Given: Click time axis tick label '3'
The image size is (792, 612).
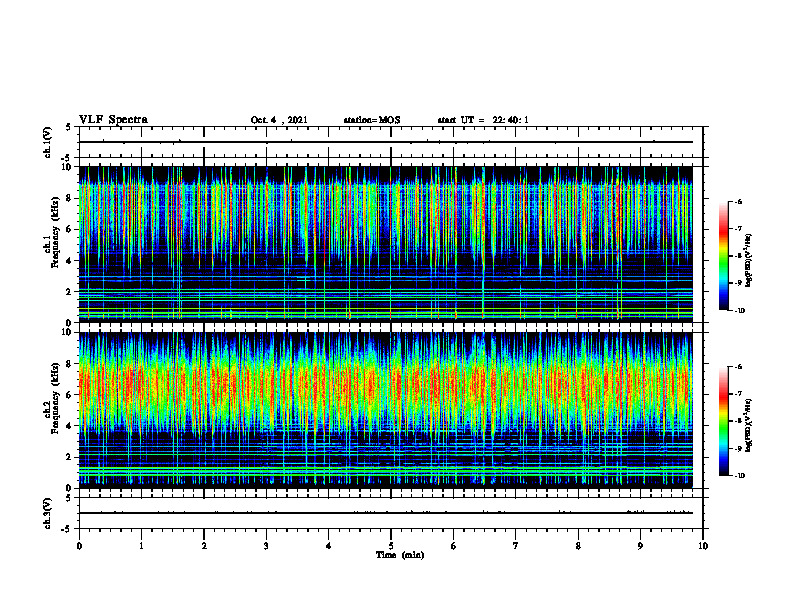Looking at the screenshot, I should click(x=266, y=546).
